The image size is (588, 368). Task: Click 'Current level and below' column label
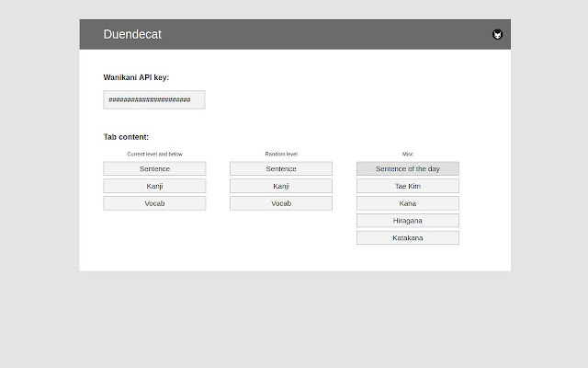click(x=154, y=154)
